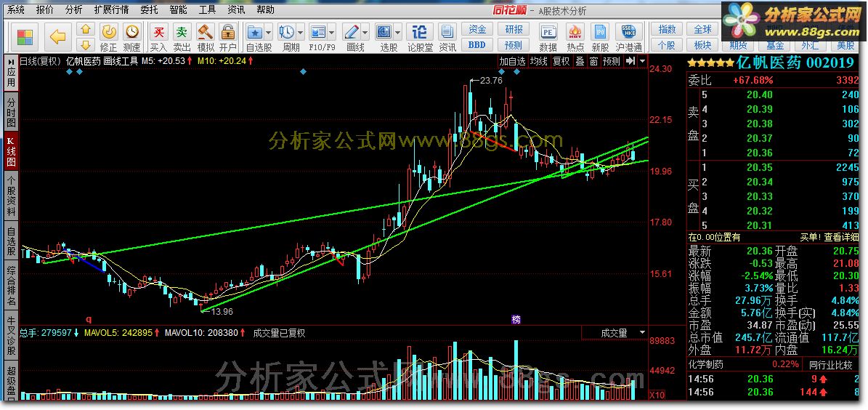Open the 系统 menu
Viewport: 868px width, 410px height.
point(16,9)
